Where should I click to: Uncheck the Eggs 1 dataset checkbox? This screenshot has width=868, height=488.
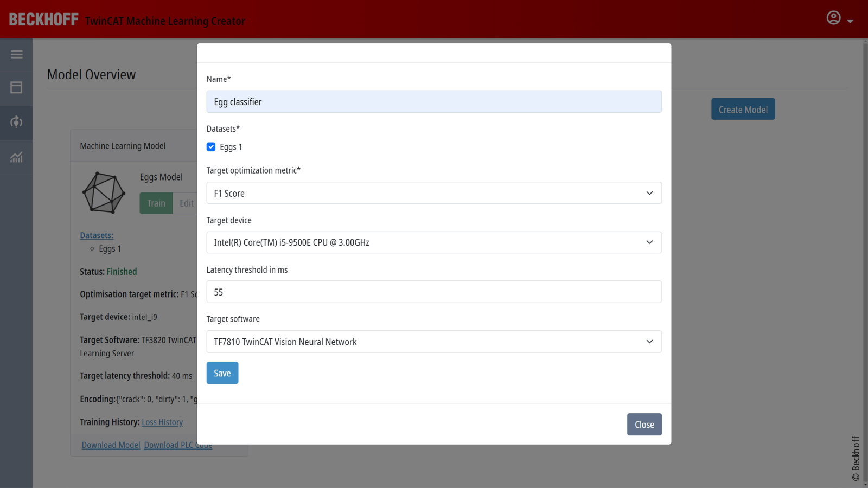point(211,147)
